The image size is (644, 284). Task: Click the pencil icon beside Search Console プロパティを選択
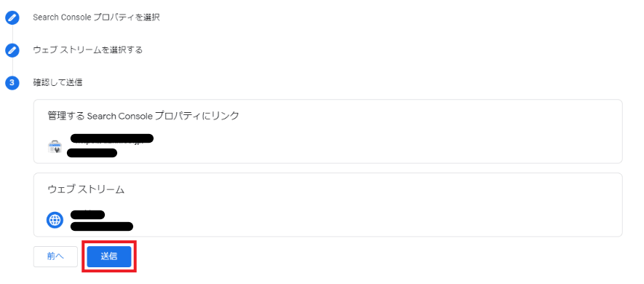pyautogui.click(x=12, y=17)
